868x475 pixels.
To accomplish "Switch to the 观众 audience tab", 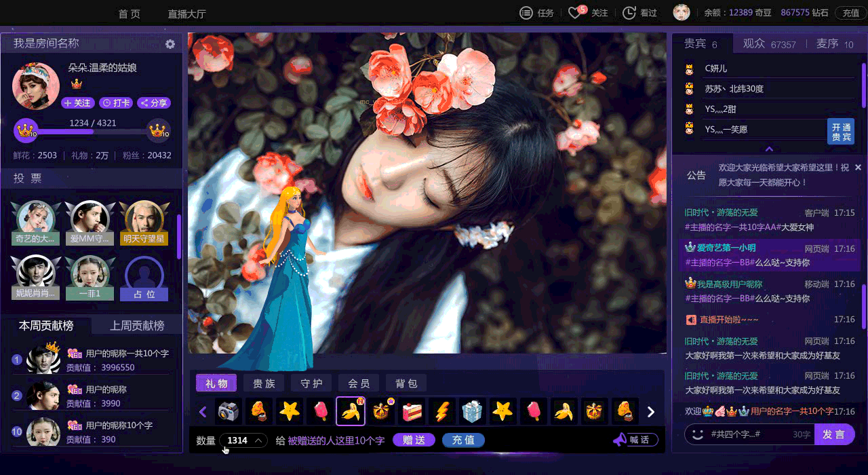I will pyautogui.click(x=769, y=43).
